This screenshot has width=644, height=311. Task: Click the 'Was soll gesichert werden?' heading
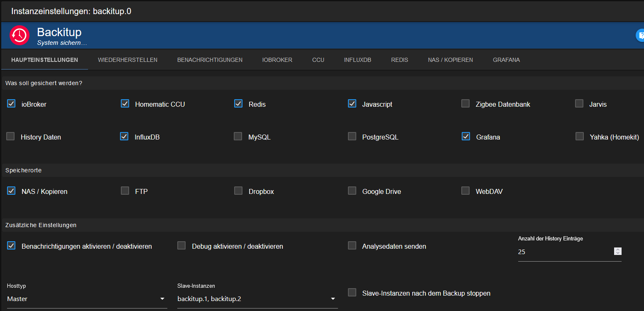(x=44, y=83)
